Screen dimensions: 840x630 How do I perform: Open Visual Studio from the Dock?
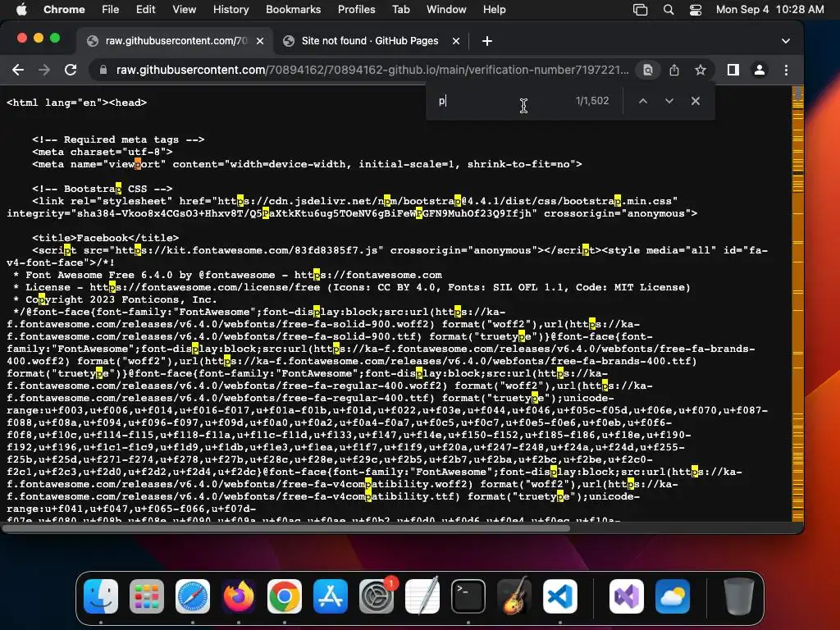pyautogui.click(x=626, y=596)
